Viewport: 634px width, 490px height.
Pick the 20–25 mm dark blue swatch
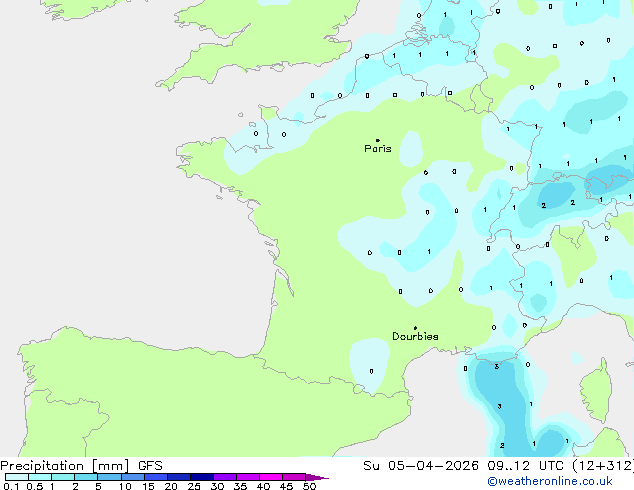click(179, 477)
